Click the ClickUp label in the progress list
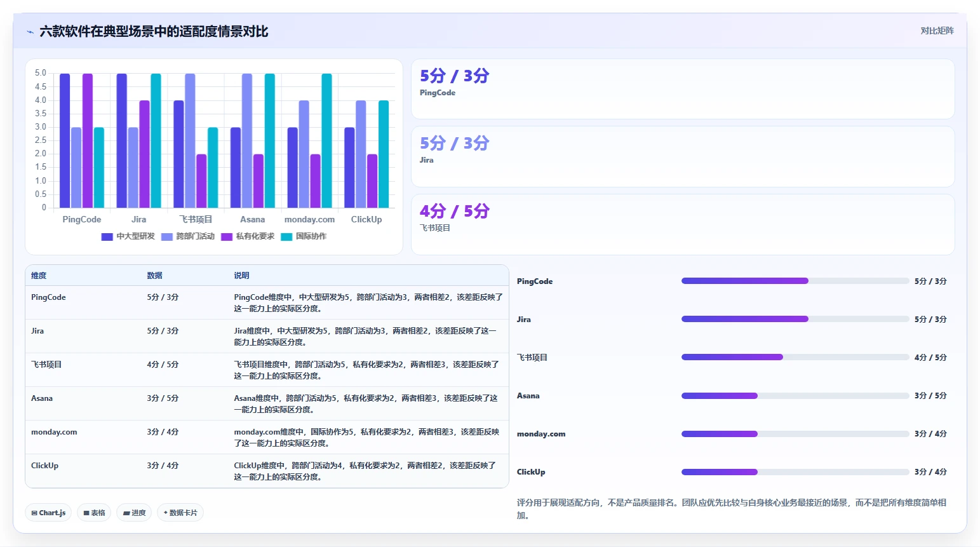Viewport: 980px width, 547px height. point(531,472)
